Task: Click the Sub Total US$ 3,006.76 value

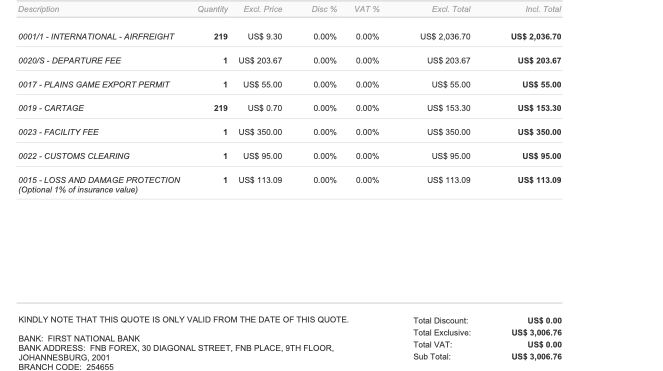Action: pyautogui.click(x=536, y=357)
